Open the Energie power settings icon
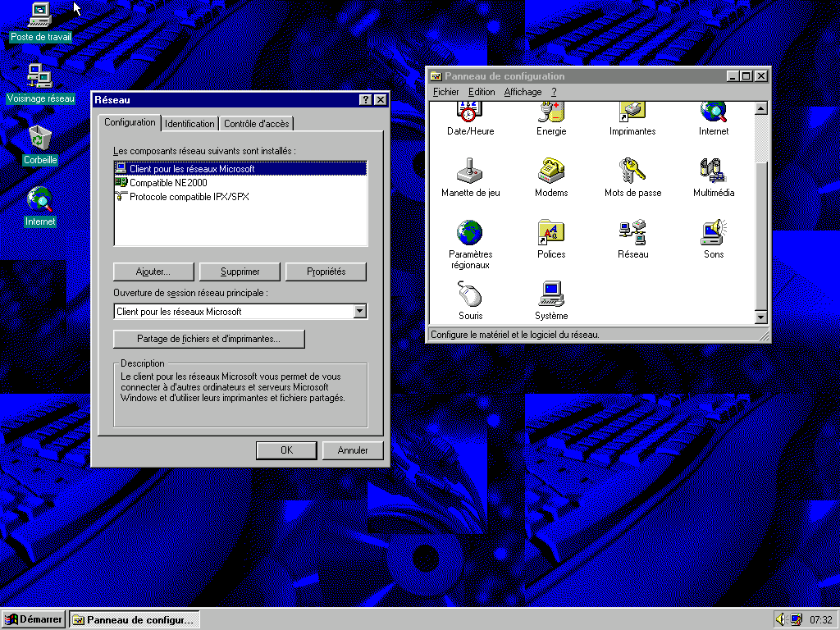The image size is (840, 630). tap(551, 112)
